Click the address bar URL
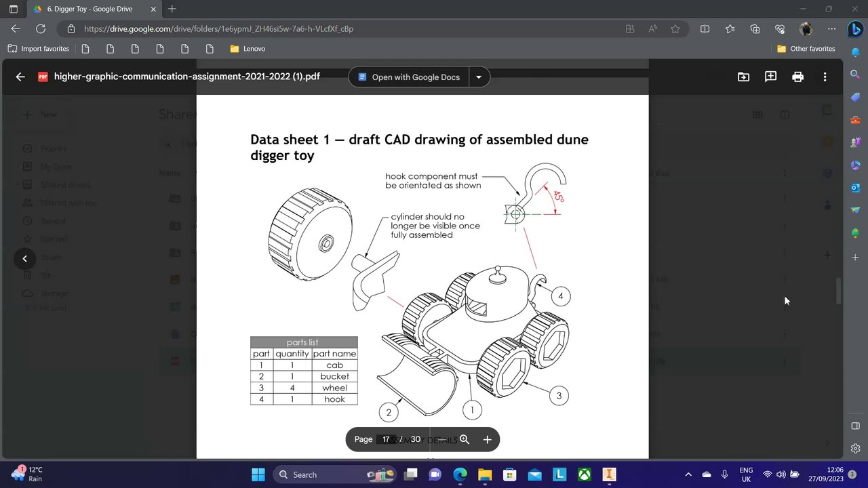 [218, 29]
